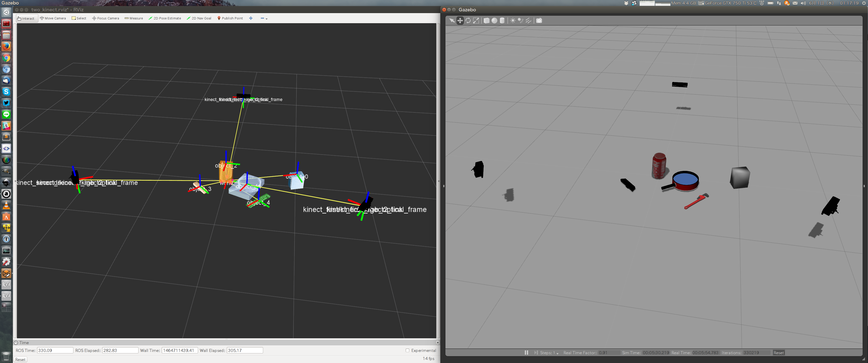Select the Gazebo scale mode tool

[476, 20]
